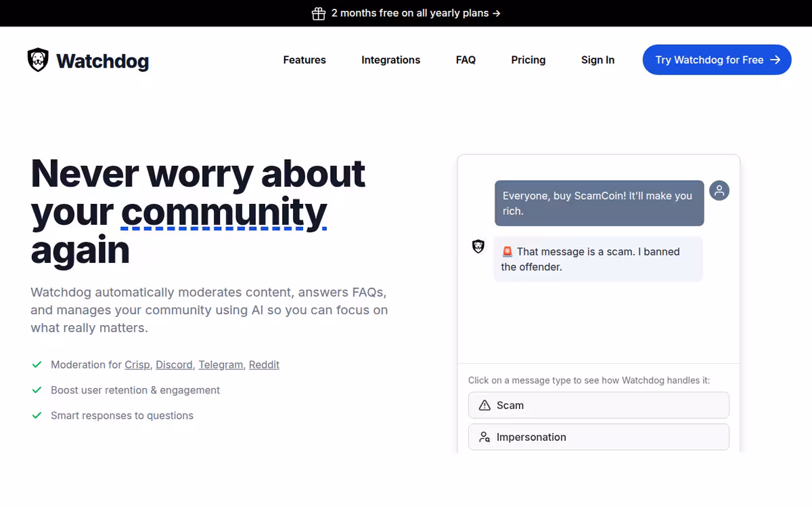Click Try Watchdog for Free button
The height and width of the screenshot is (508, 812).
(717, 60)
